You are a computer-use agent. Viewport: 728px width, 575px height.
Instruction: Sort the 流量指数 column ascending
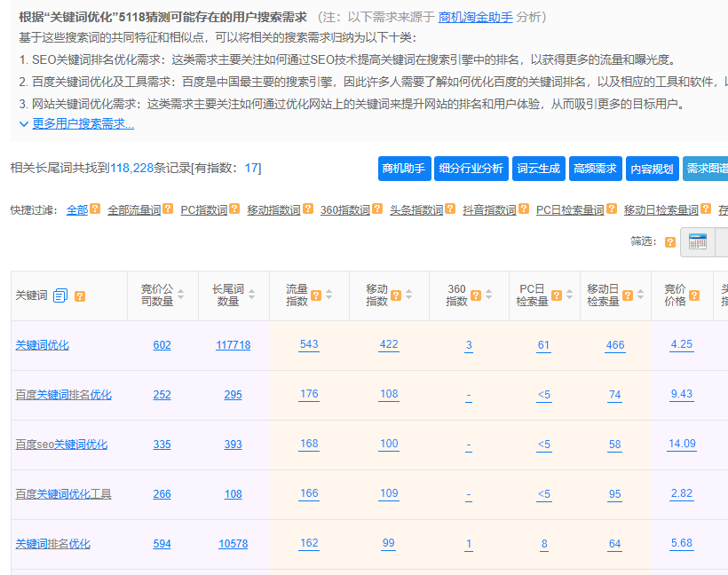click(329, 294)
